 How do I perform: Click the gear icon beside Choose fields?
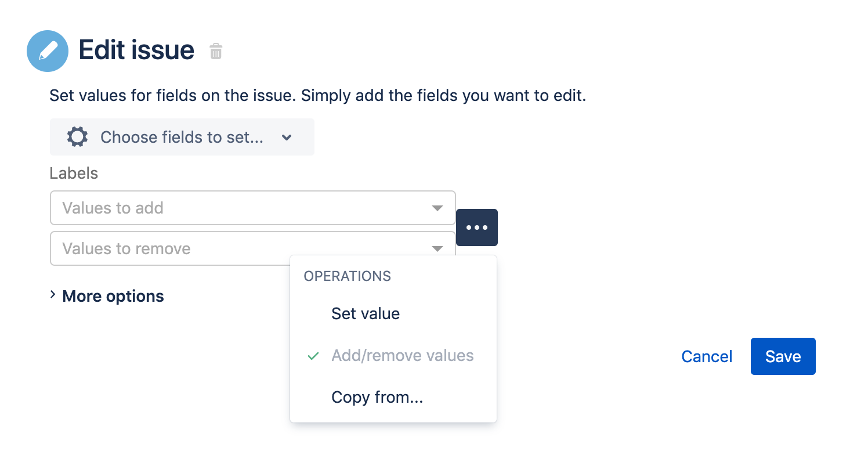[77, 137]
